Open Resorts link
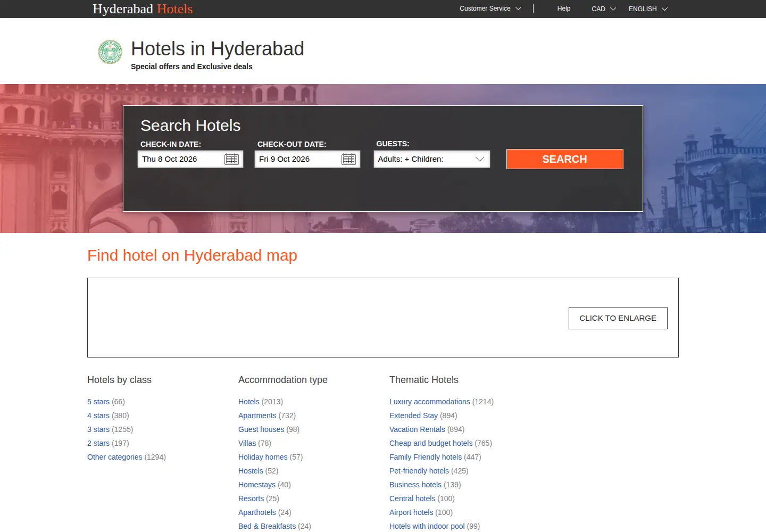The width and height of the screenshot is (766, 532). (251, 498)
